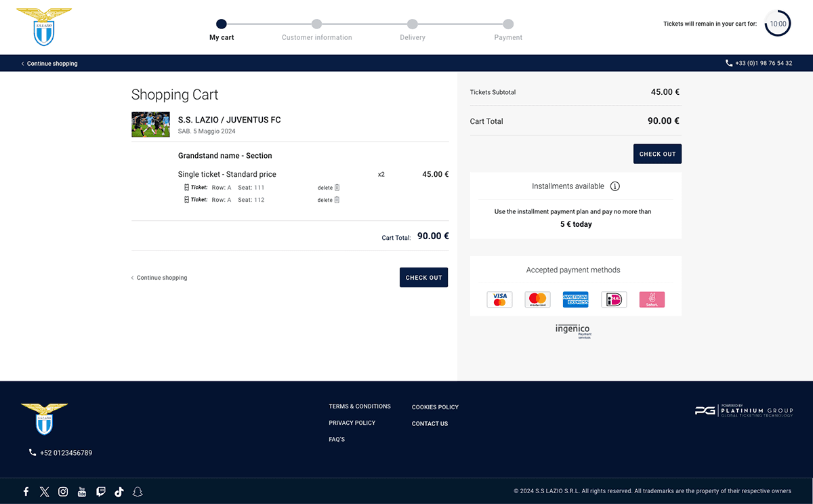Click the Ingenico payment services logo
This screenshot has width=813, height=504.
point(573,331)
